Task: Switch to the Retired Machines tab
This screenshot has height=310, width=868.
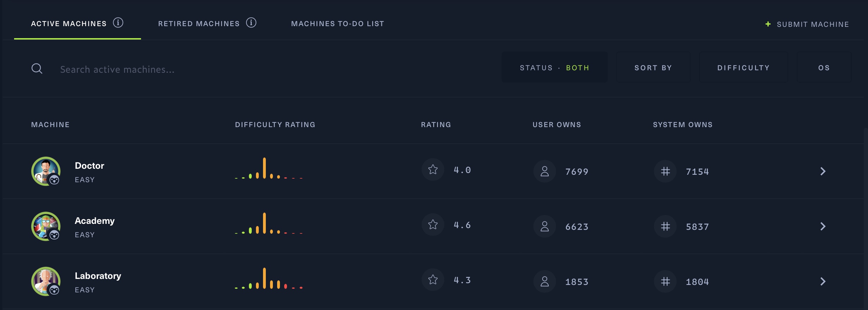Action: tap(199, 24)
